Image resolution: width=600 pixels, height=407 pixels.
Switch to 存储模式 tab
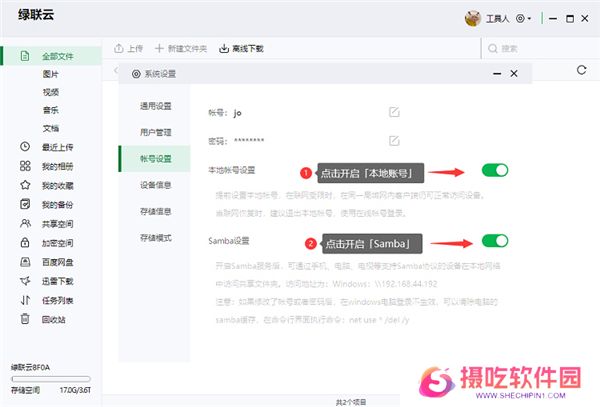(x=155, y=238)
